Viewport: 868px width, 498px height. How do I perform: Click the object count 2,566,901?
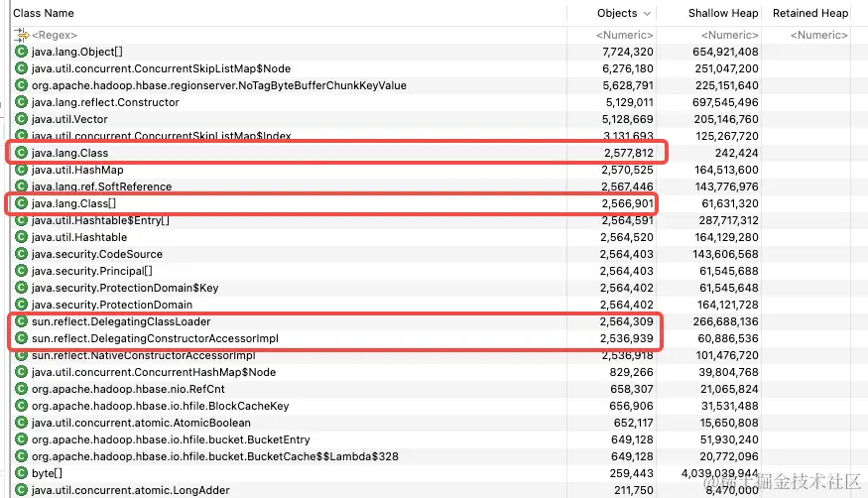pos(627,203)
